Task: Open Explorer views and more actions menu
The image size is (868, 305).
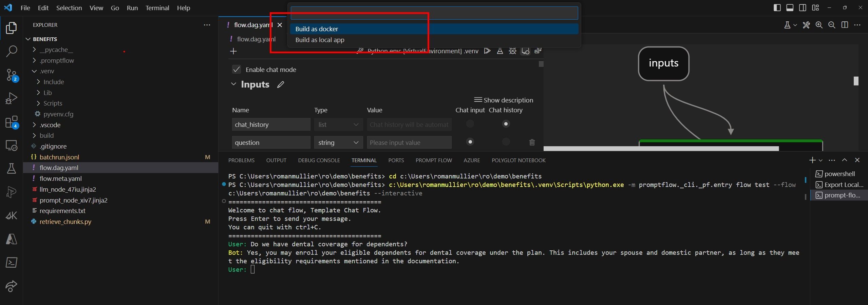Action: click(207, 25)
